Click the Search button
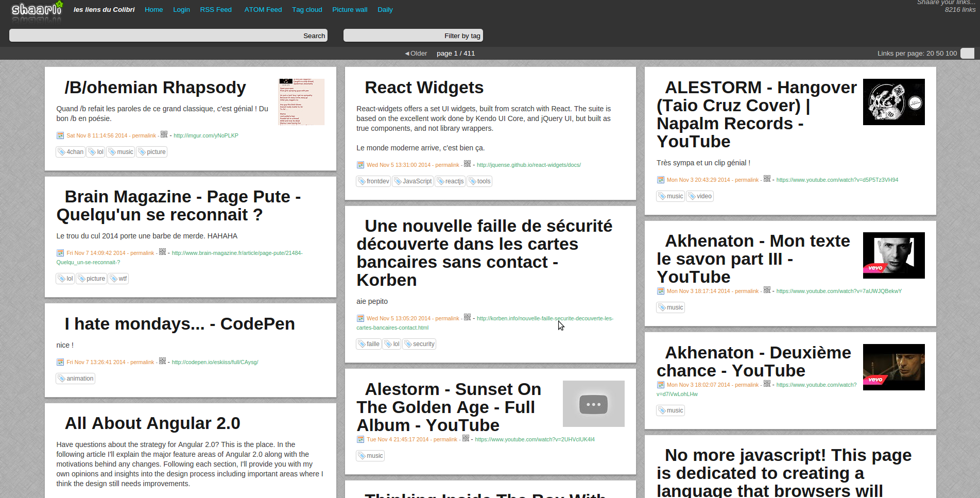 pos(314,36)
